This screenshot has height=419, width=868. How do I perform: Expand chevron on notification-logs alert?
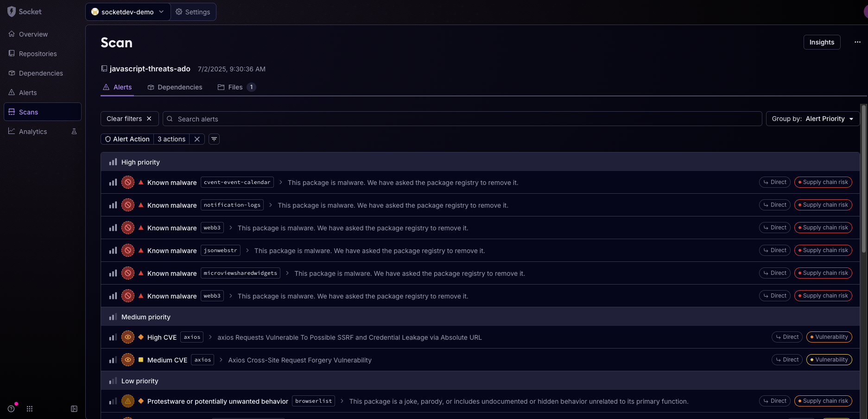coord(271,205)
